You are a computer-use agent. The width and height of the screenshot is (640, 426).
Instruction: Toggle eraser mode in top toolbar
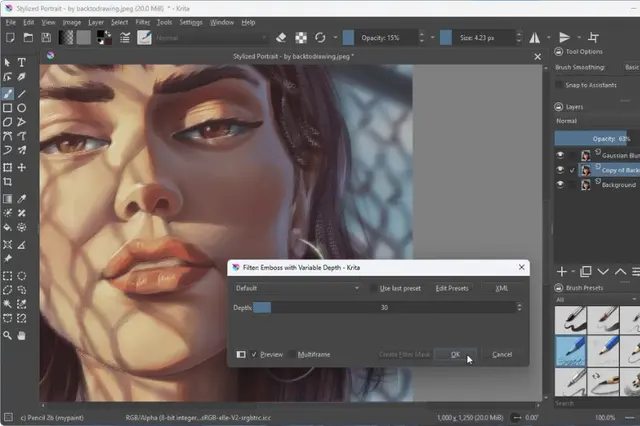click(x=281, y=38)
